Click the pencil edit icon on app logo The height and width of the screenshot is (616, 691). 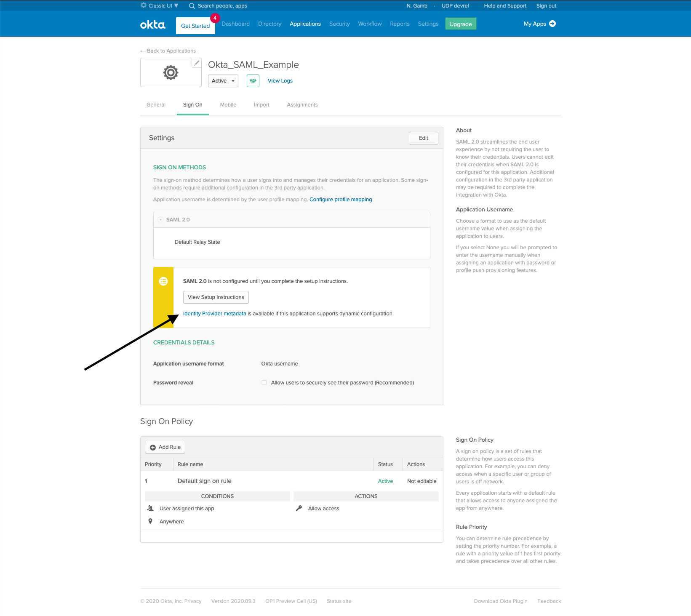coord(197,63)
